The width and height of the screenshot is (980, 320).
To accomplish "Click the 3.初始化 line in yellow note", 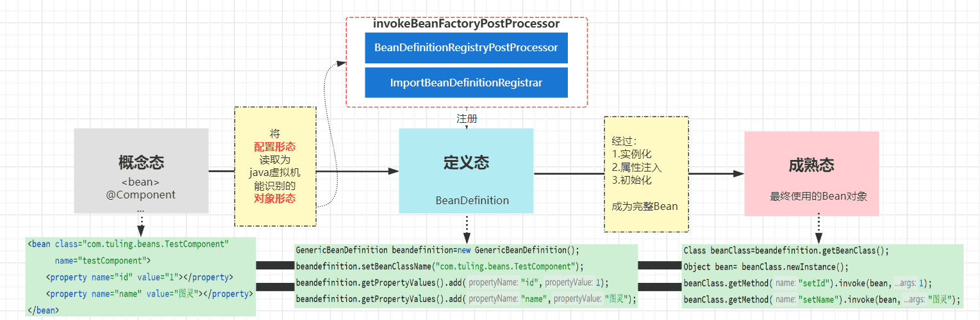I will click(x=632, y=180).
